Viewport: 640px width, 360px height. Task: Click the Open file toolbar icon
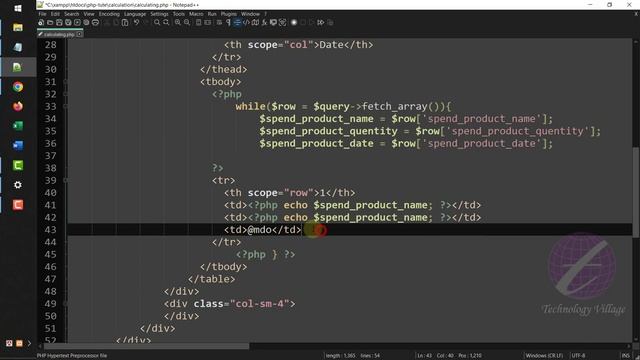click(x=50, y=22)
